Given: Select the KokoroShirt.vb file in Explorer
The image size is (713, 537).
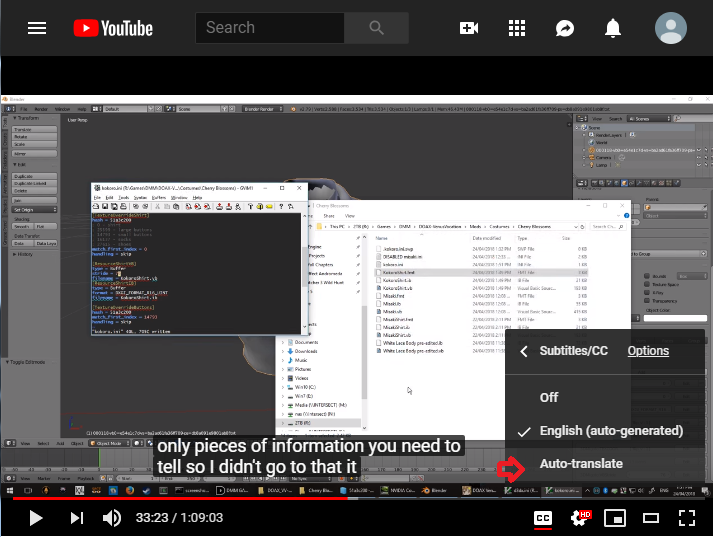Looking at the screenshot, I should (481, 288).
